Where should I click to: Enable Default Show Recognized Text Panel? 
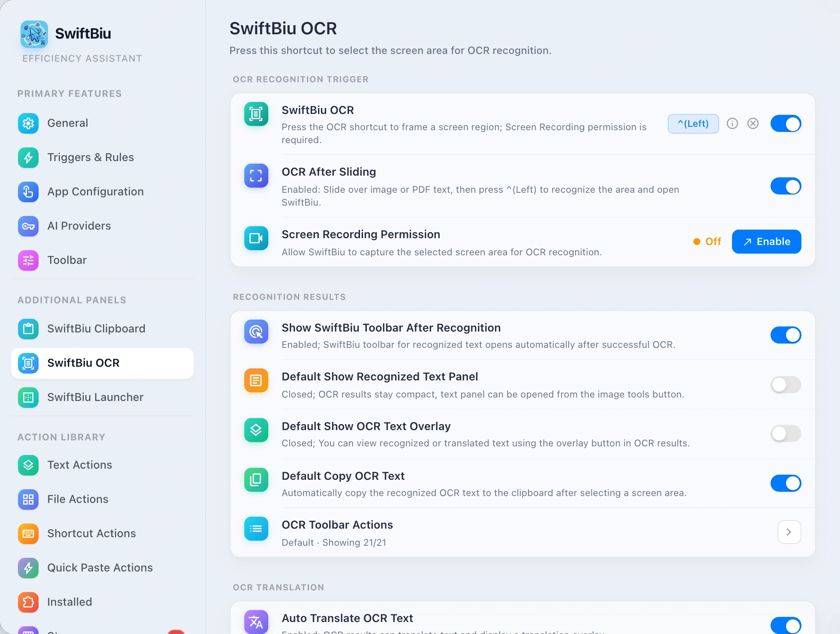tap(786, 385)
